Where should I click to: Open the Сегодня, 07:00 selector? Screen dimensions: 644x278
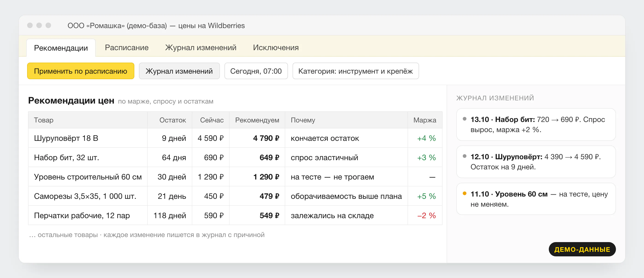[x=256, y=71]
